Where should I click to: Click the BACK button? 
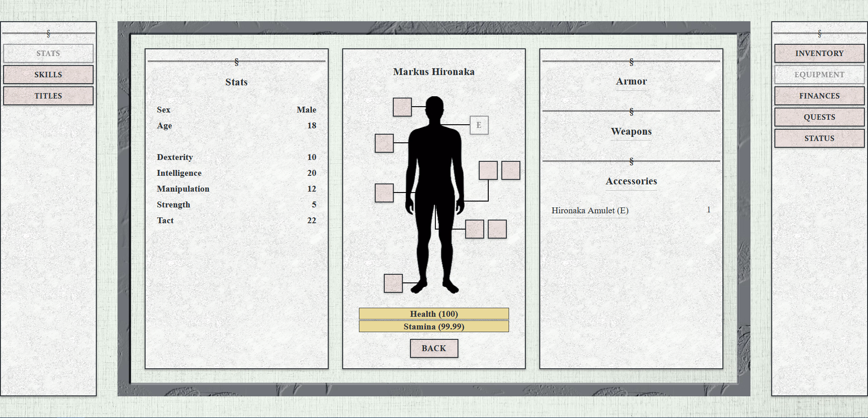point(434,348)
